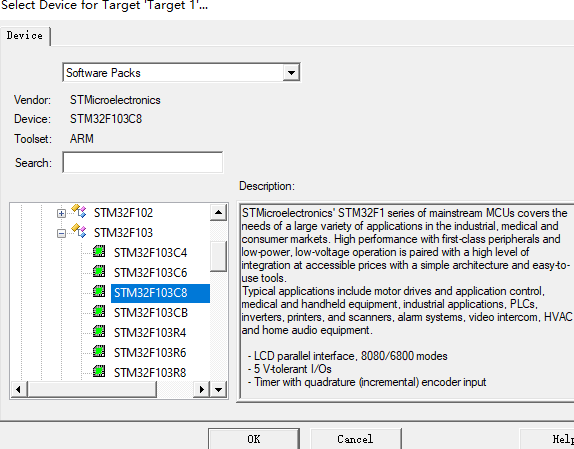Select STM32F103R6 in device tree
The width and height of the screenshot is (574, 449).
coord(150,353)
